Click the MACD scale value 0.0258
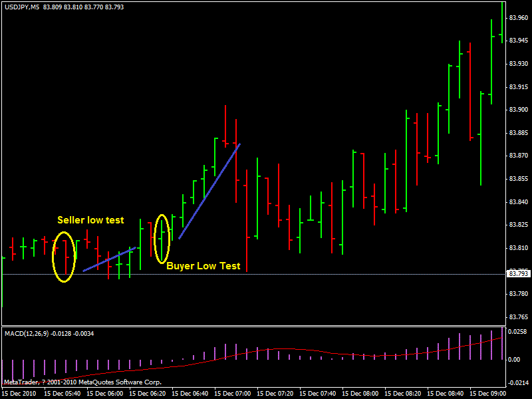The image size is (532, 399). click(x=517, y=331)
